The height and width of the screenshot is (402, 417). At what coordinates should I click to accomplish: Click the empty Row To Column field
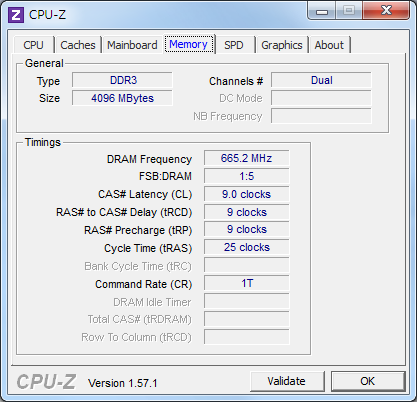click(x=247, y=337)
